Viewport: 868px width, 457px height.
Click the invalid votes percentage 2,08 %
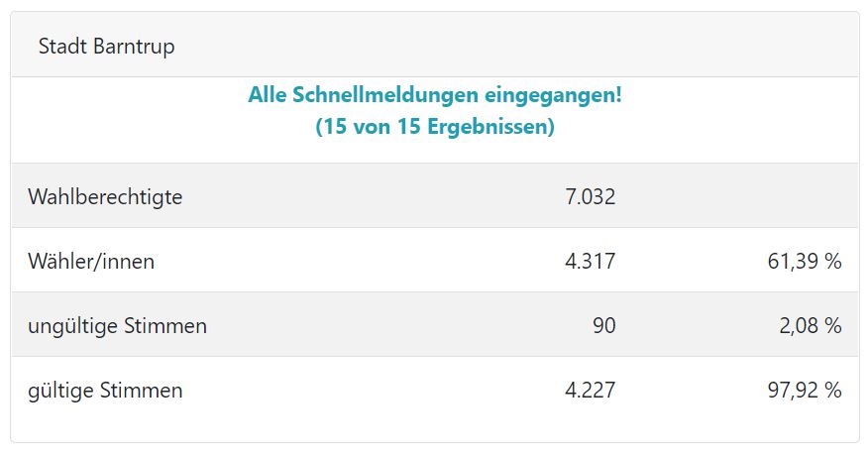click(x=811, y=326)
